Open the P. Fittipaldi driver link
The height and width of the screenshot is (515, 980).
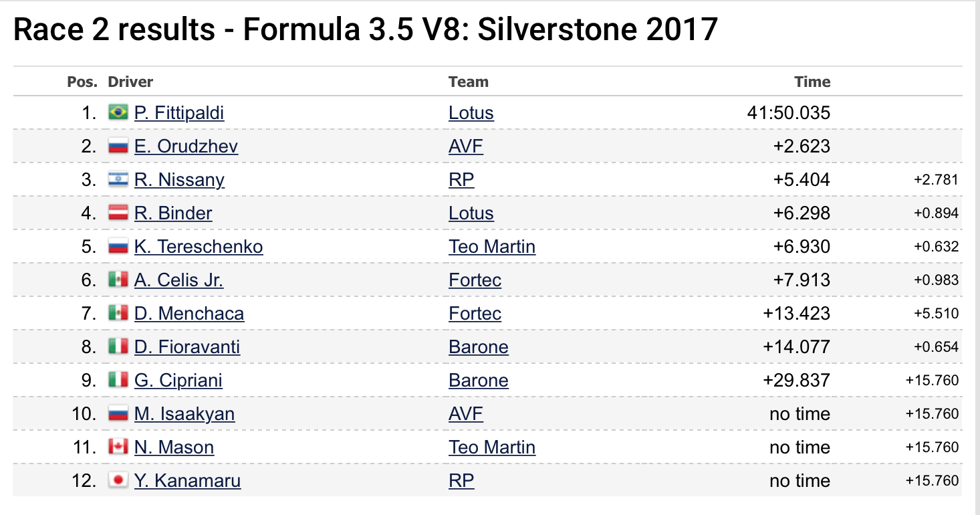tap(179, 113)
